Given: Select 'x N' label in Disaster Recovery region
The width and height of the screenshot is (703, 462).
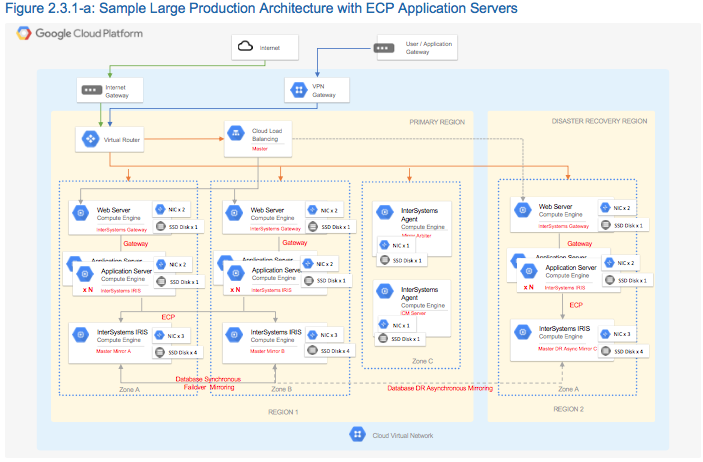Looking at the screenshot, I should pyautogui.click(x=529, y=287).
